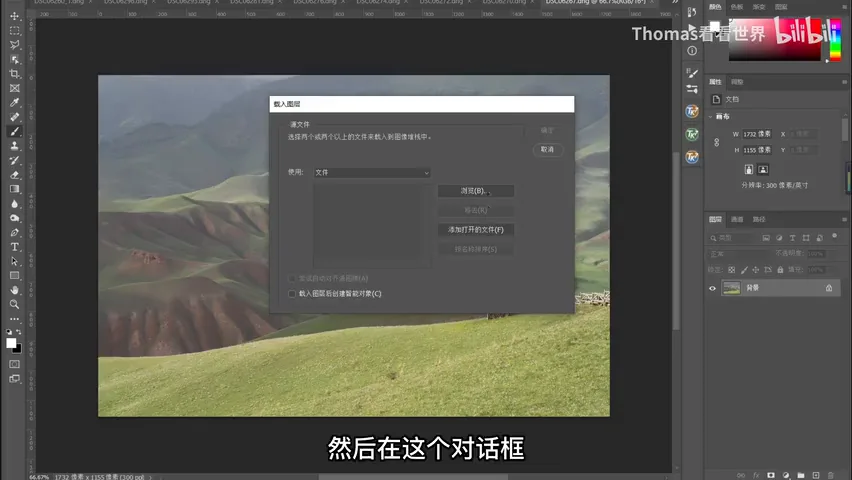This screenshot has width=852, height=480.
Task: Select the Spot Healing Brush tool
Action: [15, 117]
